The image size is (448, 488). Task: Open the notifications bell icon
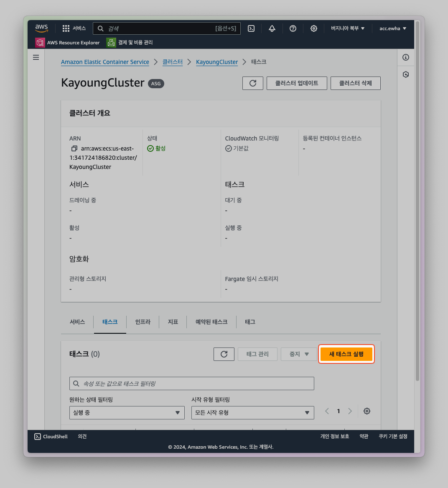coord(272,28)
